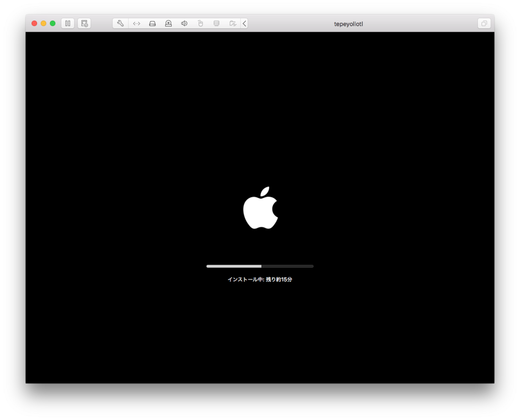The width and height of the screenshot is (520, 420).
Task: Minimize the tepeyollotl window
Action: pos(44,23)
